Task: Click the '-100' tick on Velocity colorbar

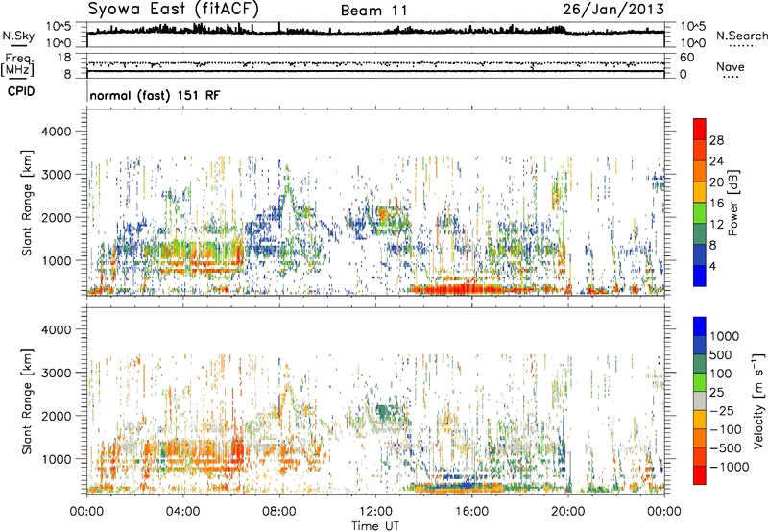Action: (x=725, y=429)
